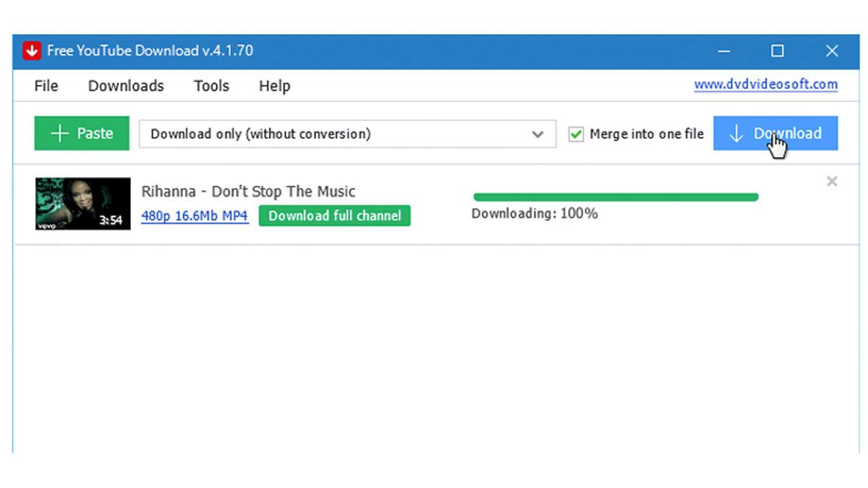Minimize the Free YouTube Download window
The image size is (868, 488).
tap(724, 51)
